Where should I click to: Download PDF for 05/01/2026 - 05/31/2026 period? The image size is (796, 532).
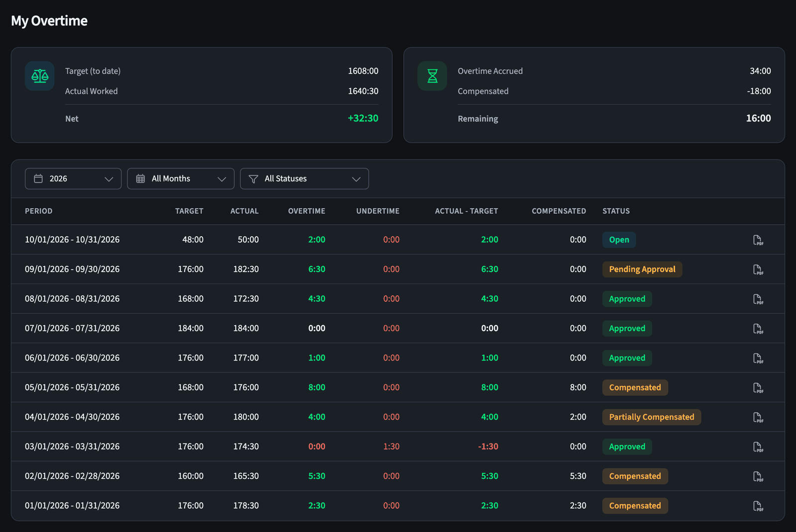(x=758, y=388)
